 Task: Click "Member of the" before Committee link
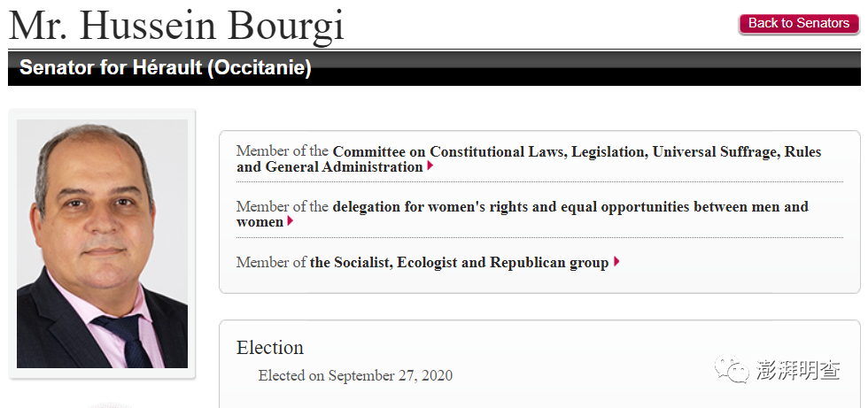click(283, 151)
